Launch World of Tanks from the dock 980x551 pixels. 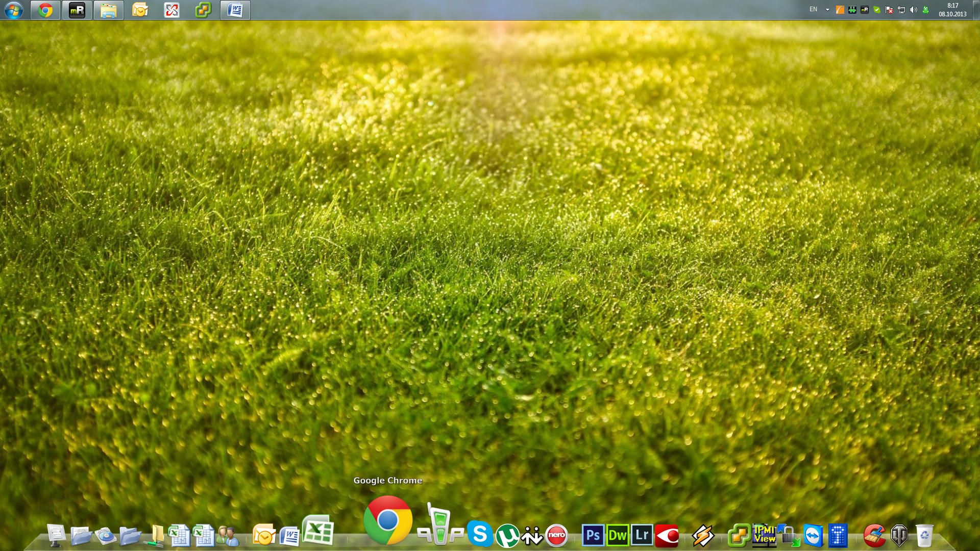pos(899,536)
